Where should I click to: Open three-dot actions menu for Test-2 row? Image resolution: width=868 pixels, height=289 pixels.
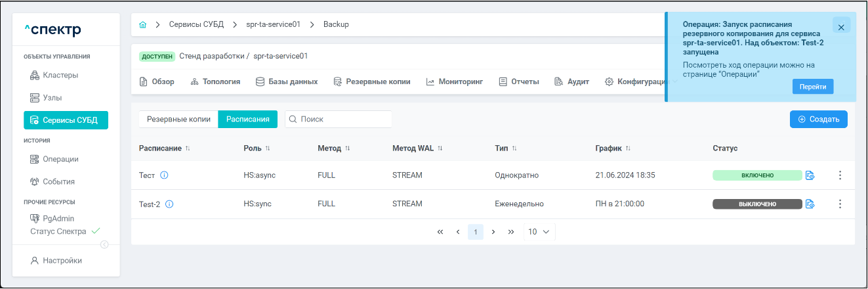point(840,204)
